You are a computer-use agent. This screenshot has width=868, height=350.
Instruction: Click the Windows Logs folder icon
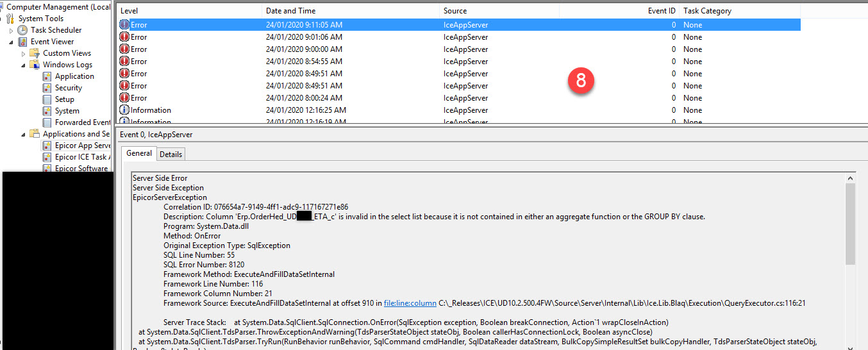(35, 65)
